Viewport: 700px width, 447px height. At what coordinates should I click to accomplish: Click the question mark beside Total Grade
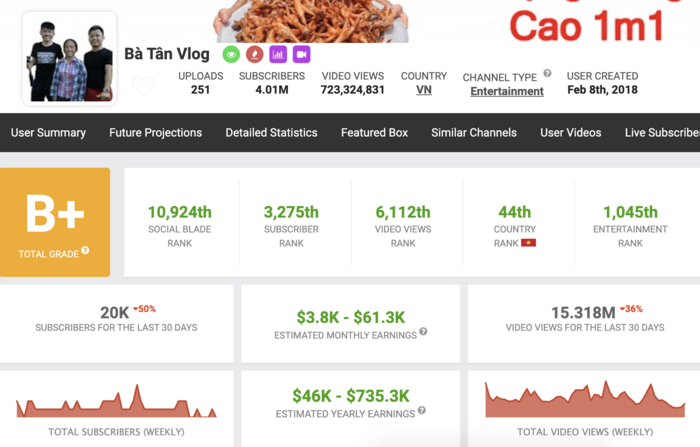86,251
